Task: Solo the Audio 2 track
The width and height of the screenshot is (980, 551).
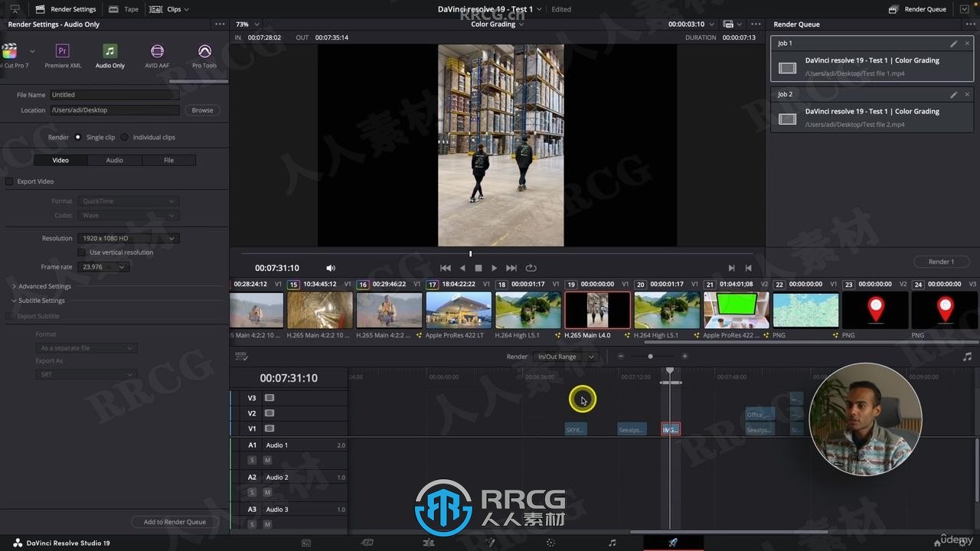Action: 252,492
